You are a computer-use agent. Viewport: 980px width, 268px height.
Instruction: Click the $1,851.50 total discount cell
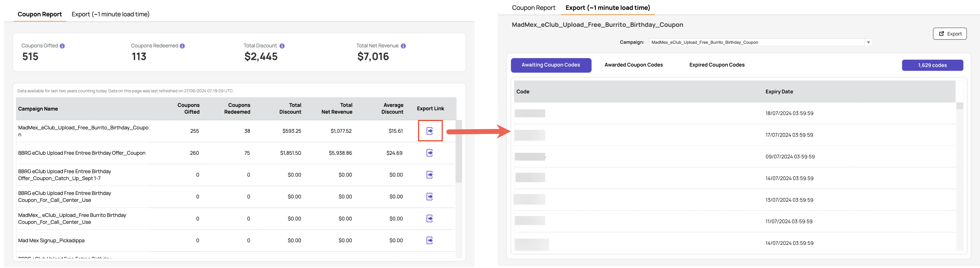[290, 153]
